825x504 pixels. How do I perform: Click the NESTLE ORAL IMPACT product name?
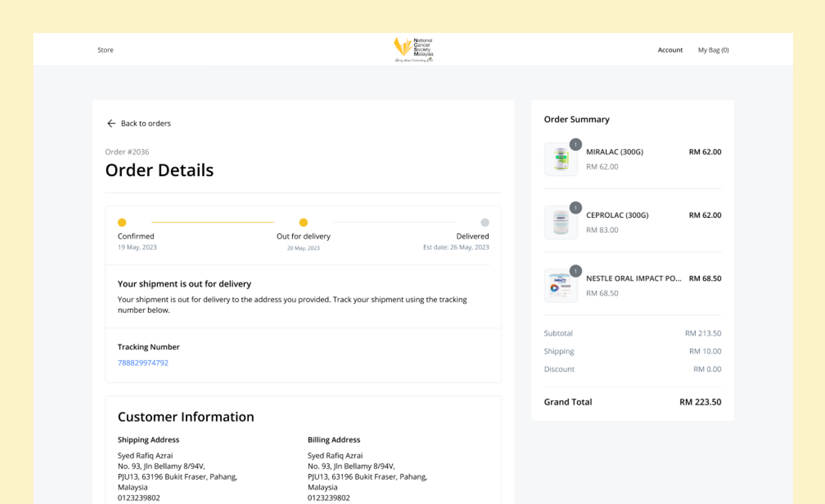[x=633, y=278]
